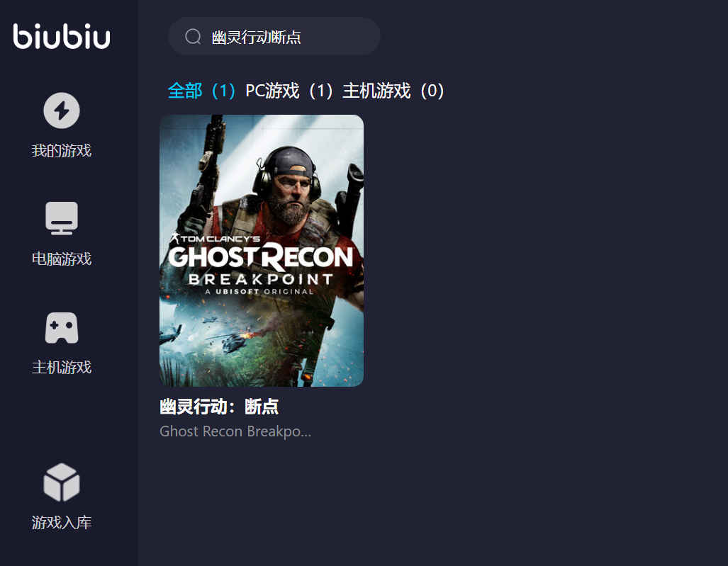Click the Ghost Recon Breakpo... subtitle
This screenshot has width=728, height=566.
click(235, 431)
